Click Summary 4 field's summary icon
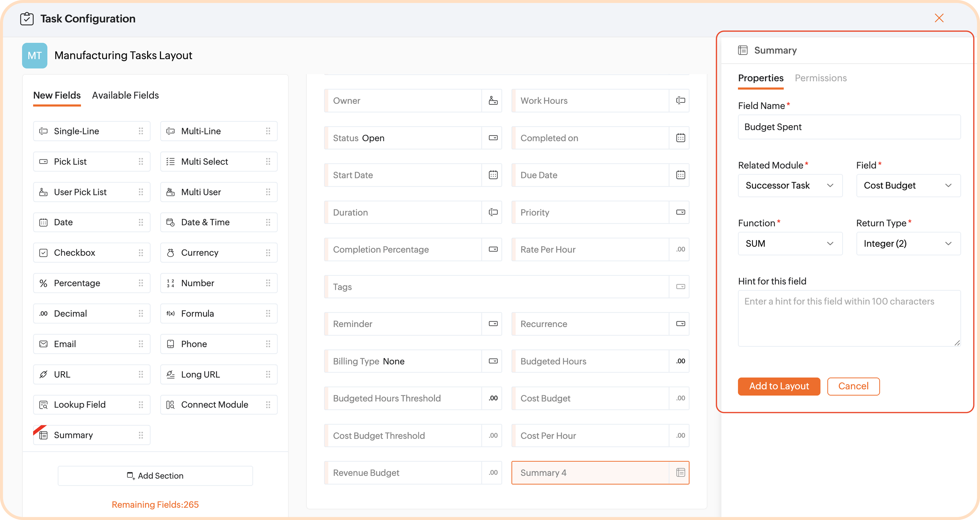The image size is (980, 520). pos(681,473)
